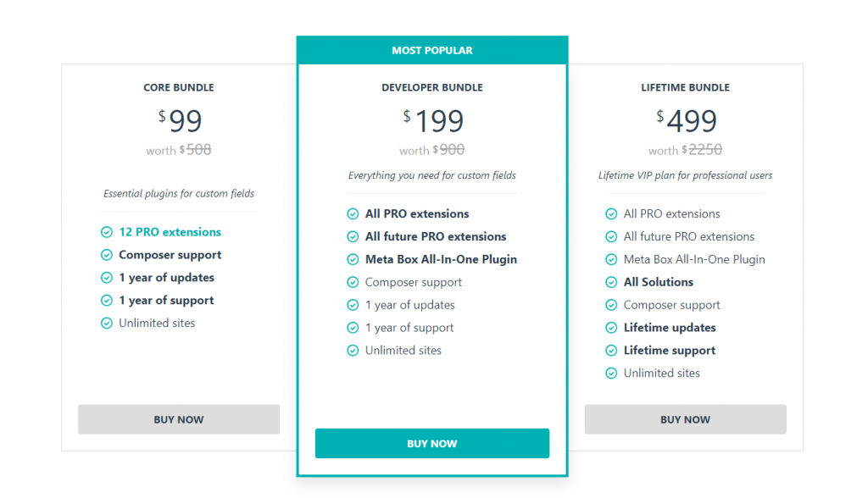Click the $499 price in Lifetime Bundle
Screen dimensions: 868x498
click(688, 120)
